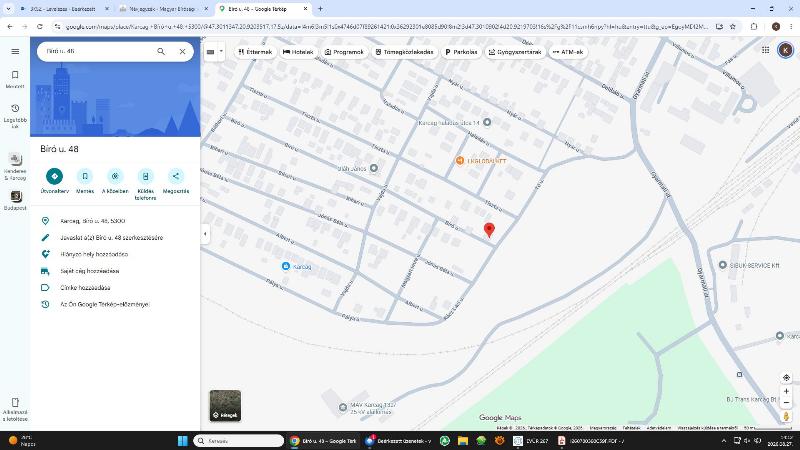Viewport: 800px width, 450px height.
Task: Click the MÁV Karcag substation marker
Action: 343,407
